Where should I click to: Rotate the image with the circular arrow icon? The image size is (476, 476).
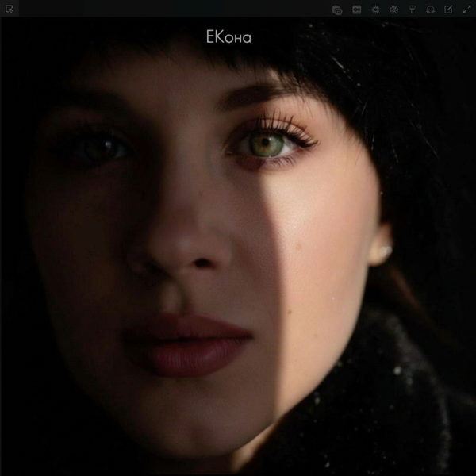[x=430, y=10]
